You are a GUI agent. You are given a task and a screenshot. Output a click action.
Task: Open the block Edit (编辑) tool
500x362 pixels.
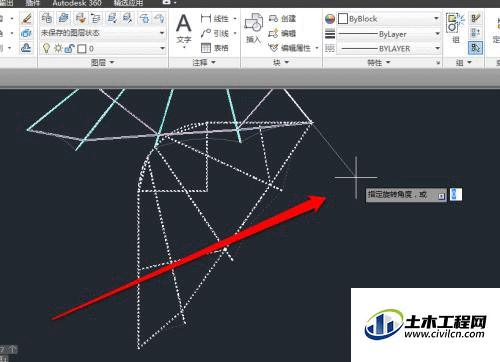282,33
